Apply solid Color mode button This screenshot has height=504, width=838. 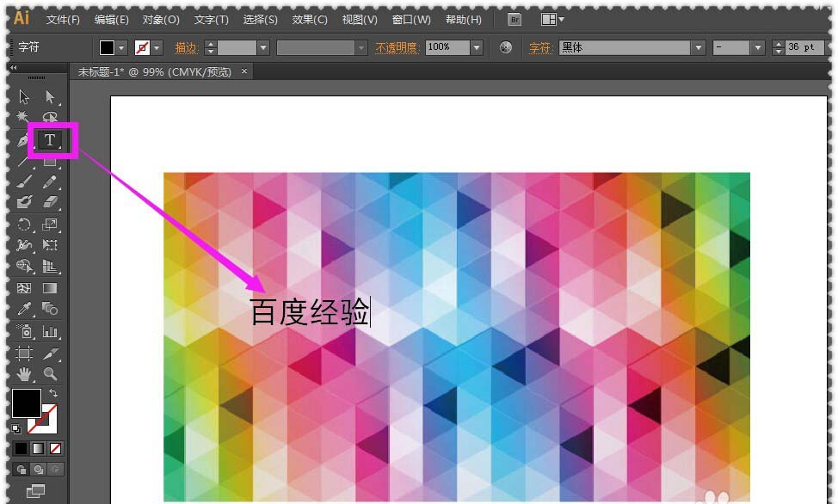click(x=21, y=448)
